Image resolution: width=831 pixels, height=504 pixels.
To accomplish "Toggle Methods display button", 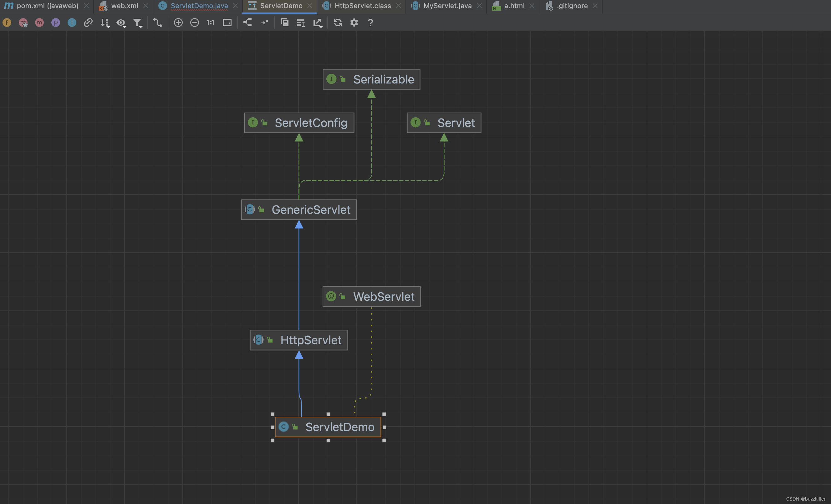I will (39, 23).
